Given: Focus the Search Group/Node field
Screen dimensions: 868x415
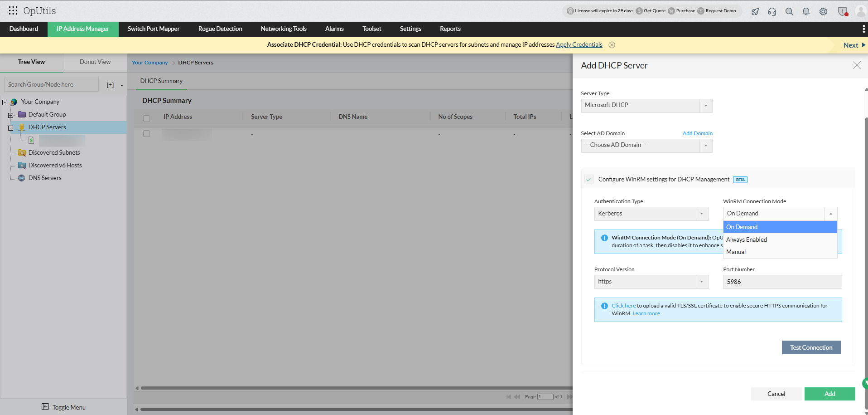Looking at the screenshot, I should pyautogui.click(x=51, y=85).
